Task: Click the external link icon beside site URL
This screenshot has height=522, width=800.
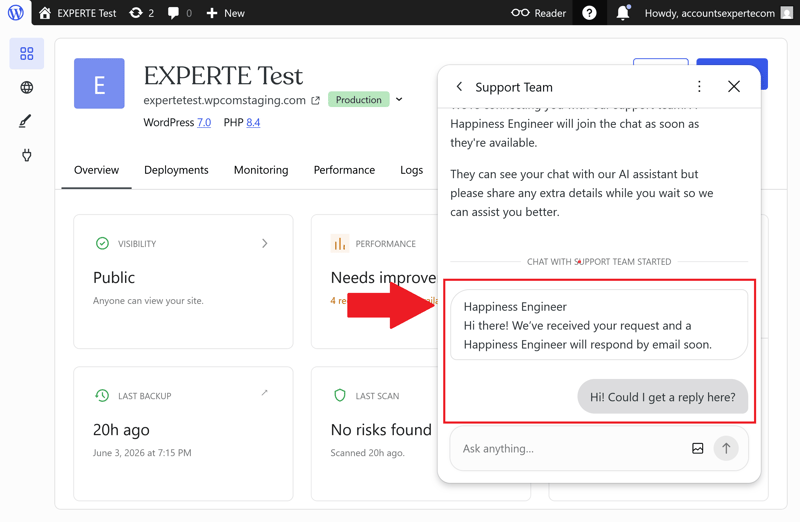Action: [316, 101]
